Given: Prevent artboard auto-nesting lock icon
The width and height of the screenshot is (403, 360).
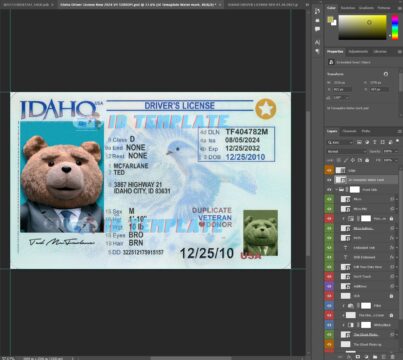Looking at the screenshot, I should pos(360,160).
